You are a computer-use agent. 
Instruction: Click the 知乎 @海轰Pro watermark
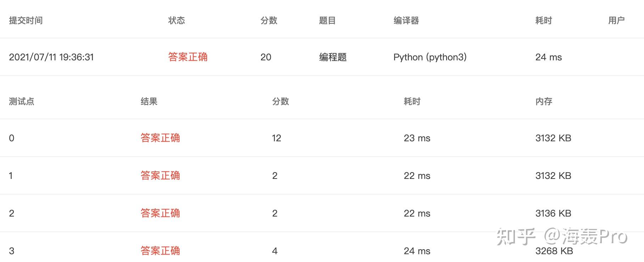point(562,236)
